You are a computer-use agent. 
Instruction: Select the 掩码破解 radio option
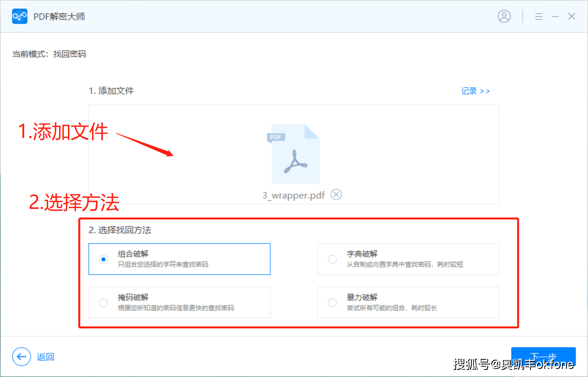(x=103, y=303)
